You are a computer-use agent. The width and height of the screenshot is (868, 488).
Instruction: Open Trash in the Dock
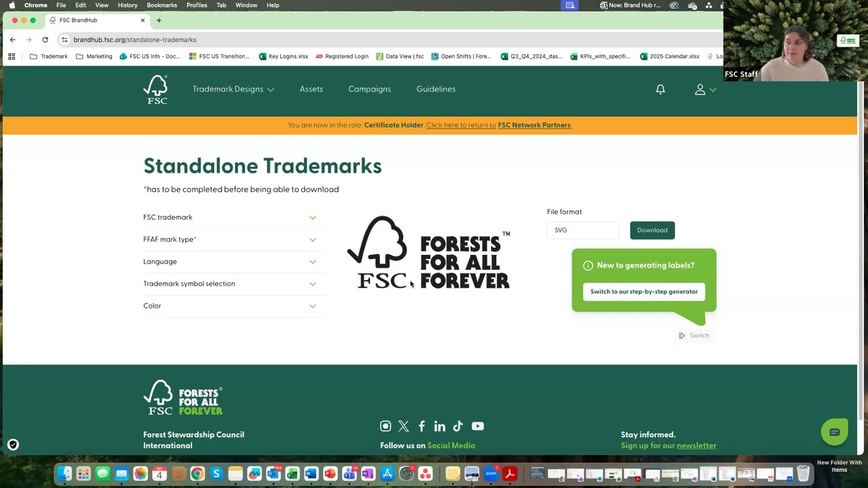tap(804, 474)
